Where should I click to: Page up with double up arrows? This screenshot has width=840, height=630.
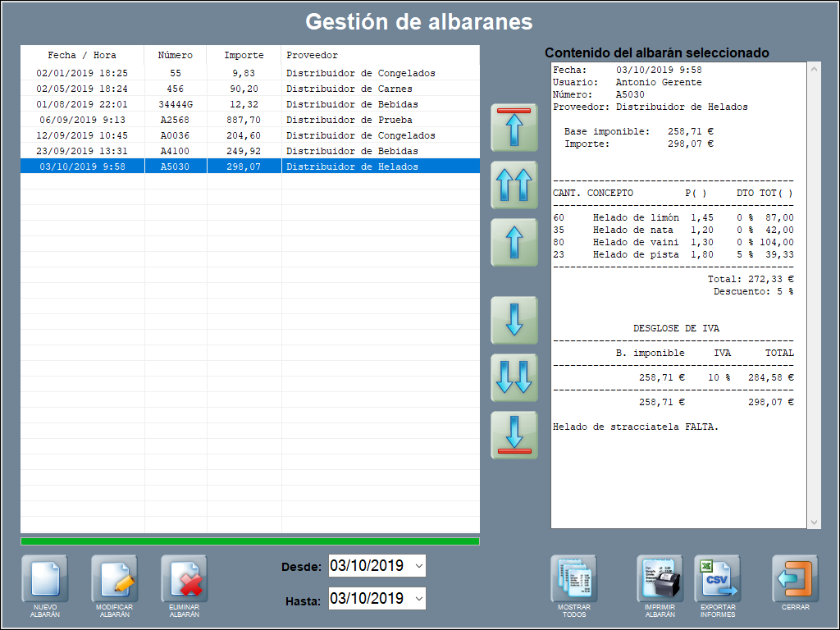point(514,185)
